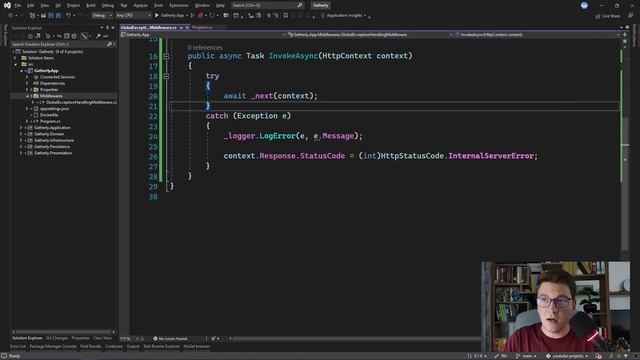Click the top Search (Ctrl+Q) box
Viewport: 640px width, 360px height.
267,5
